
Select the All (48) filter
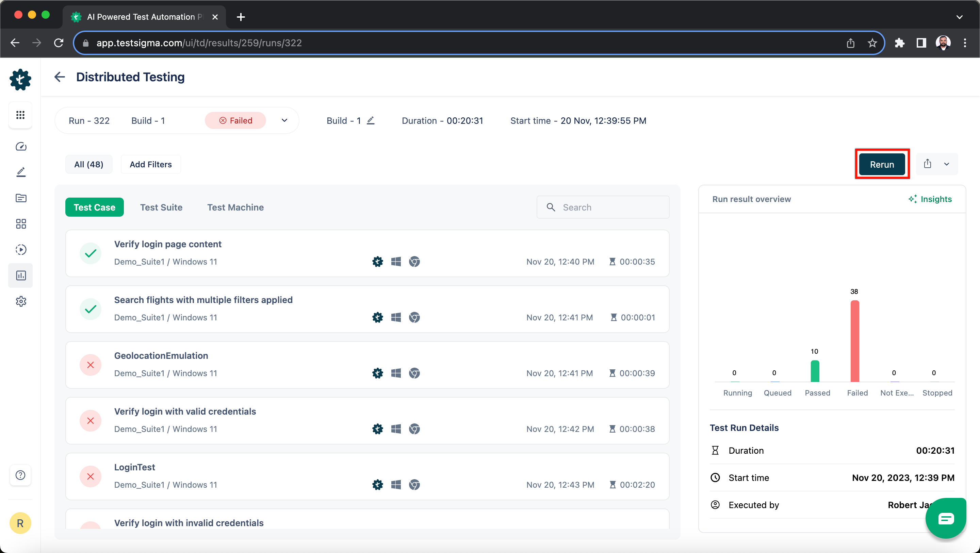88,164
